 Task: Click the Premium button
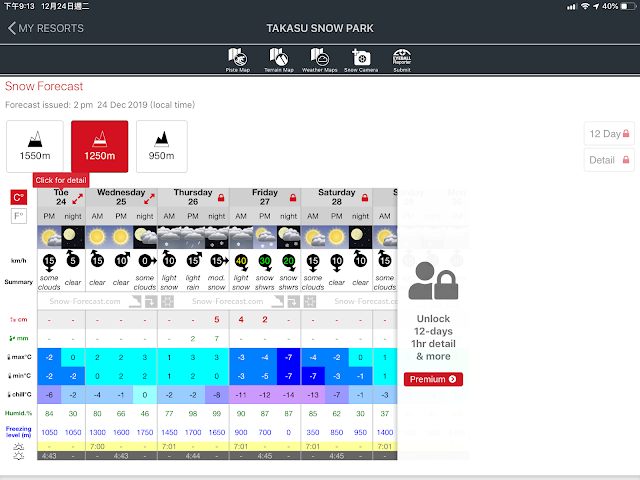(x=433, y=379)
